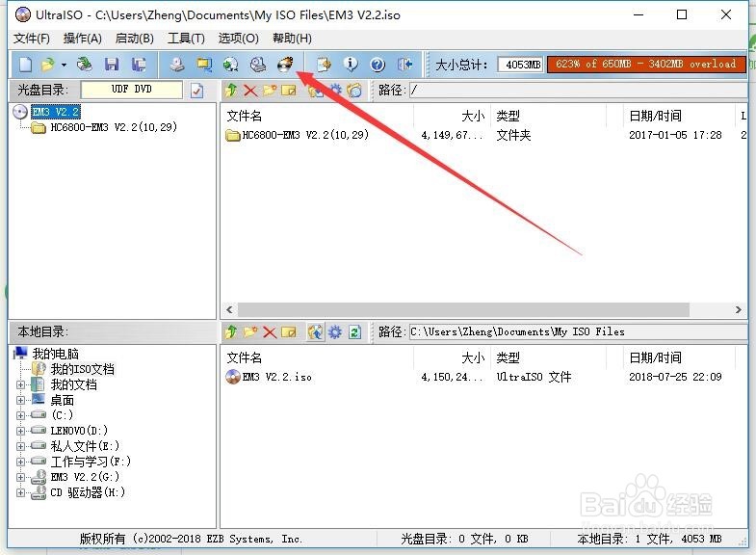Expand the 桌面 tree node
756x555 pixels.
20,400
